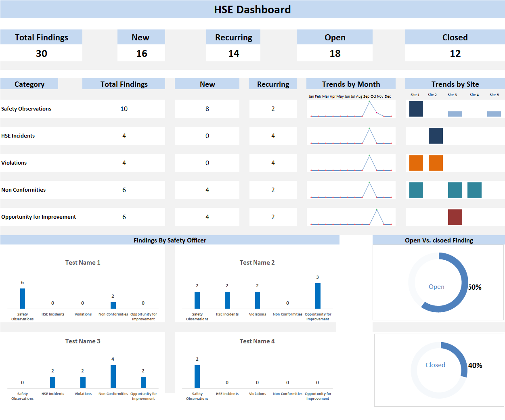Screen dimensions: 505x420
Task: Click the New KPI value 16
Action: point(142,53)
